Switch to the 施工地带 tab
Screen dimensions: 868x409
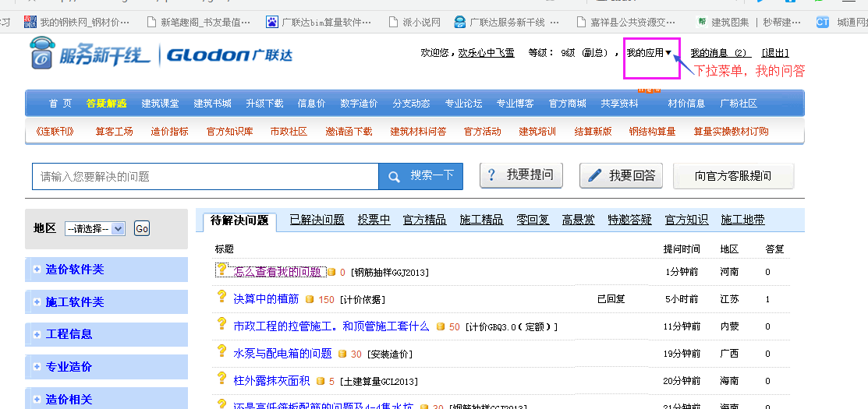tap(743, 220)
